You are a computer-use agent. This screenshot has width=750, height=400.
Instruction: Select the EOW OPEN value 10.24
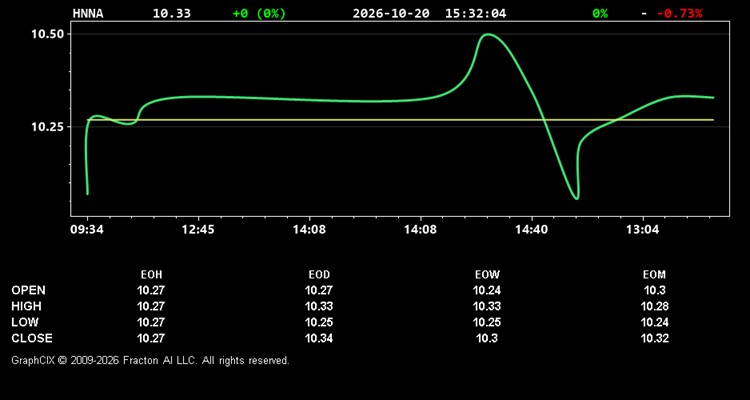pyautogui.click(x=486, y=290)
